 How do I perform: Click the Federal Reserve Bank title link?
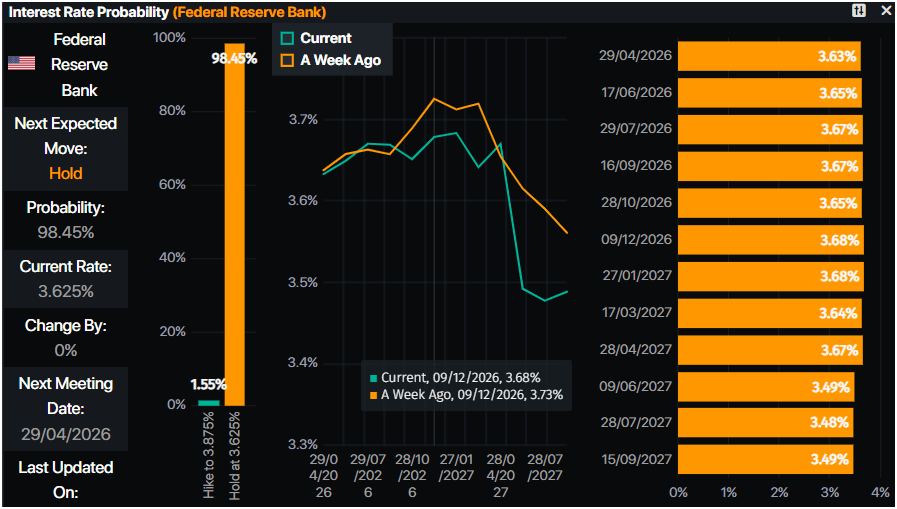pos(249,12)
